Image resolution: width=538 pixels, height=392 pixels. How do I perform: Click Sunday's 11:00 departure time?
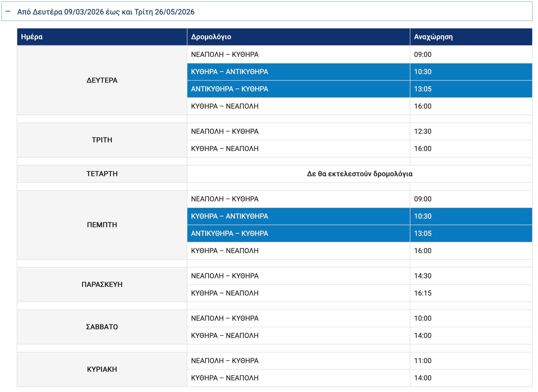coord(422,361)
